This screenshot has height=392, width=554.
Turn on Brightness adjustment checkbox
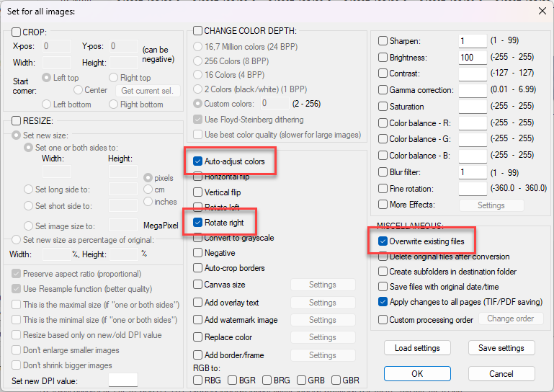pyautogui.click(x=383, y=58)
